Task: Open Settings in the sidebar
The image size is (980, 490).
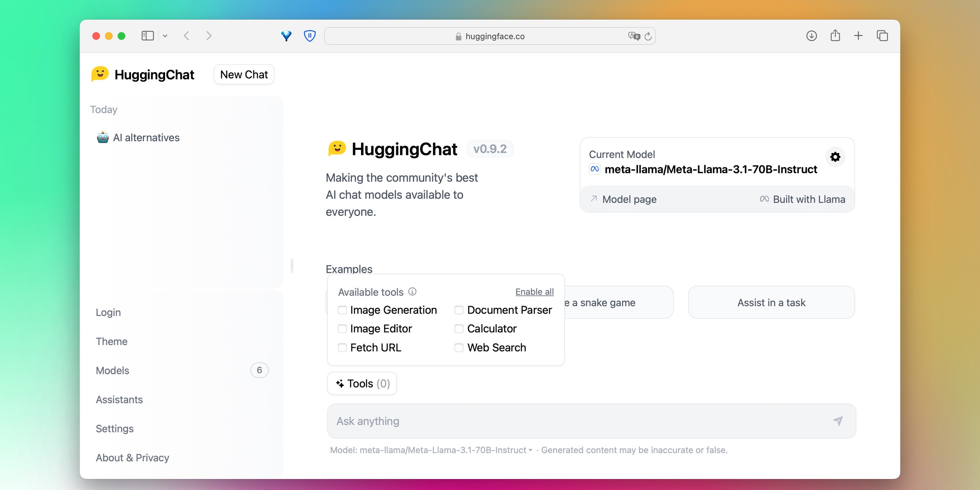Action: point(114,428)
